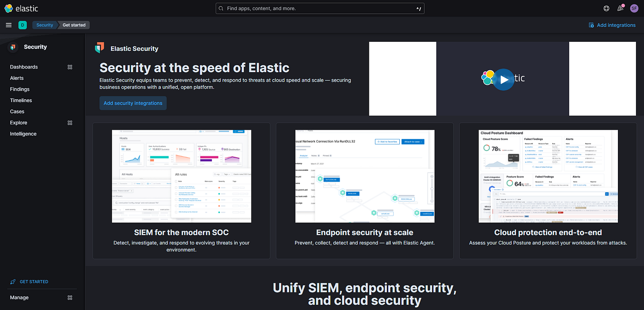
Task: Open the notifications bell
Action: (620, 8)
